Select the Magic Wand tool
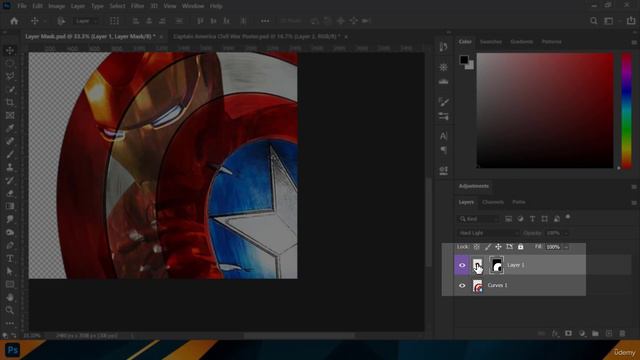This screenshot has width=640, height=360. (x=10, y=89)
